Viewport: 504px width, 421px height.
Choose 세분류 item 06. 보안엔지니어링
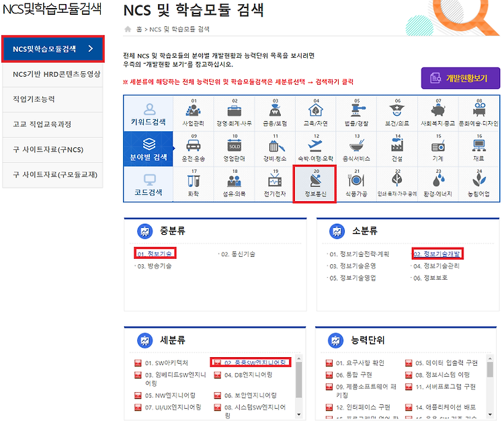(251, 395)
